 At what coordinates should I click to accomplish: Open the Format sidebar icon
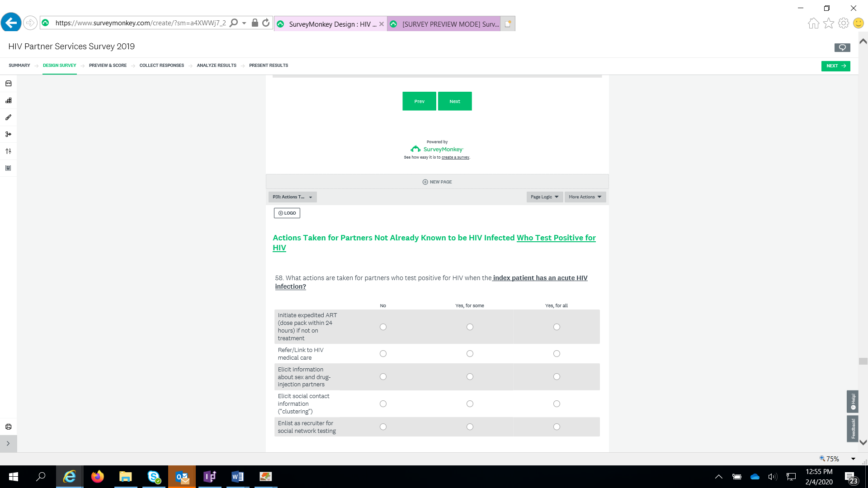click(8, 168)
